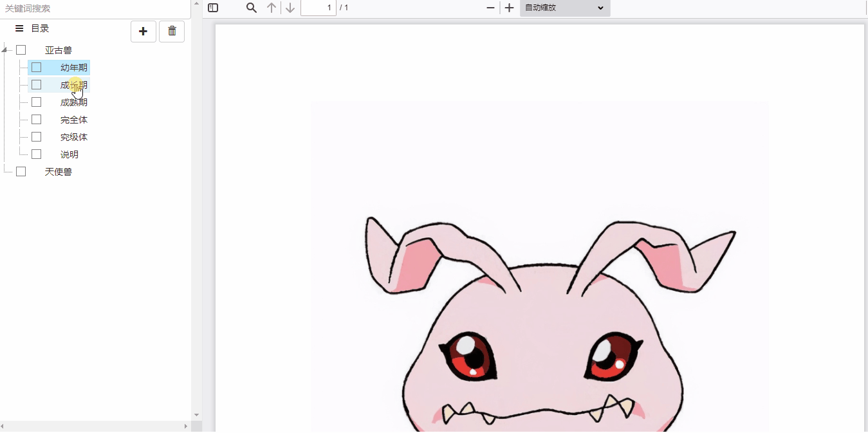This screenshot has height=433, width=868.
Task: Open the find-in-document search
Action: point(252,8)
